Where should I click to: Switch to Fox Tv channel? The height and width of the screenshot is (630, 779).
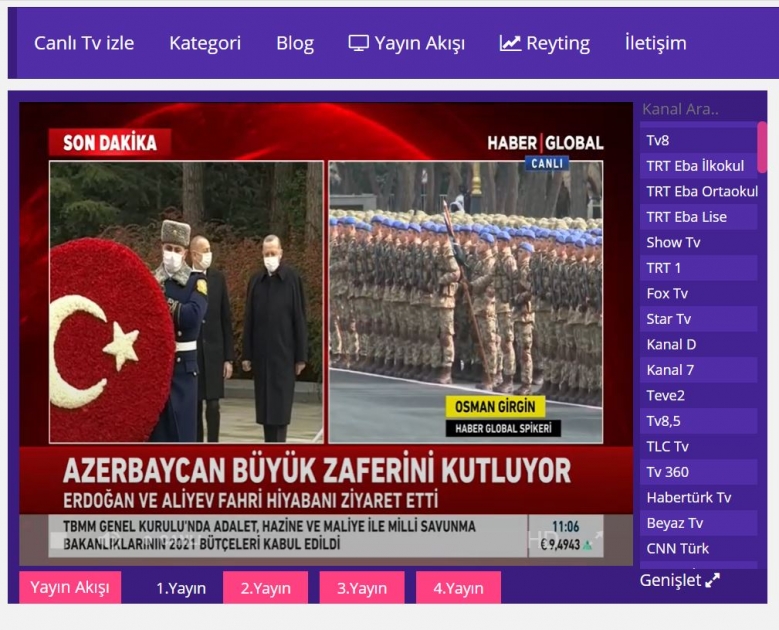point(698,294)
